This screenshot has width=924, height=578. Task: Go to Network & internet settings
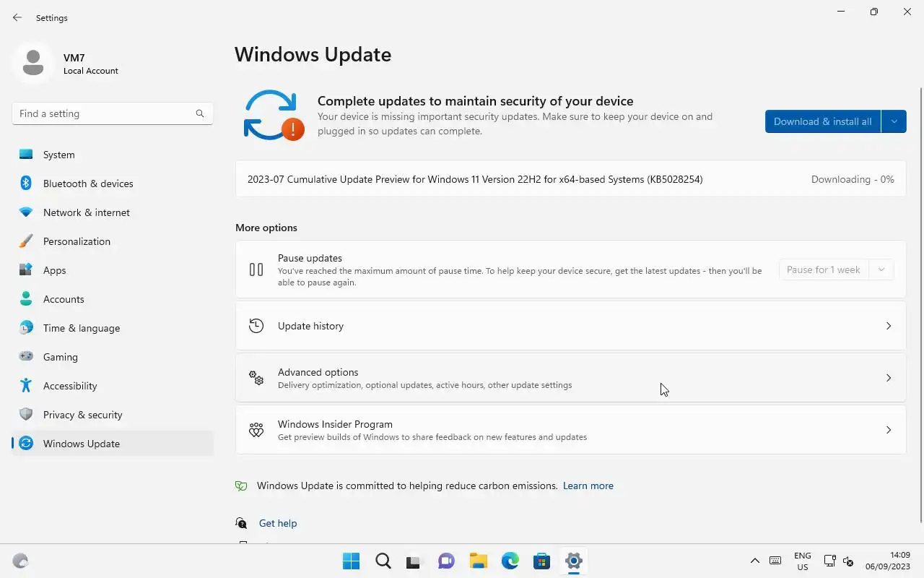coord(113,212)
